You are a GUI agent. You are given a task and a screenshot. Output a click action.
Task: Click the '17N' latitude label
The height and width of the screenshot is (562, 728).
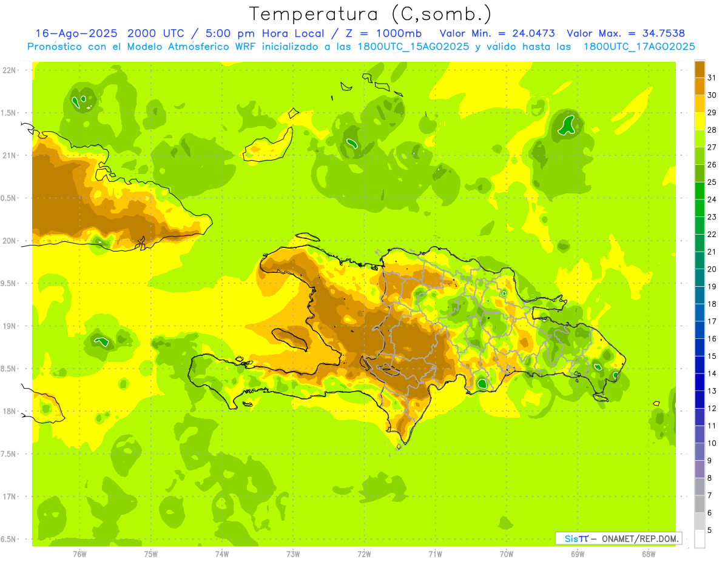[9, 497]
